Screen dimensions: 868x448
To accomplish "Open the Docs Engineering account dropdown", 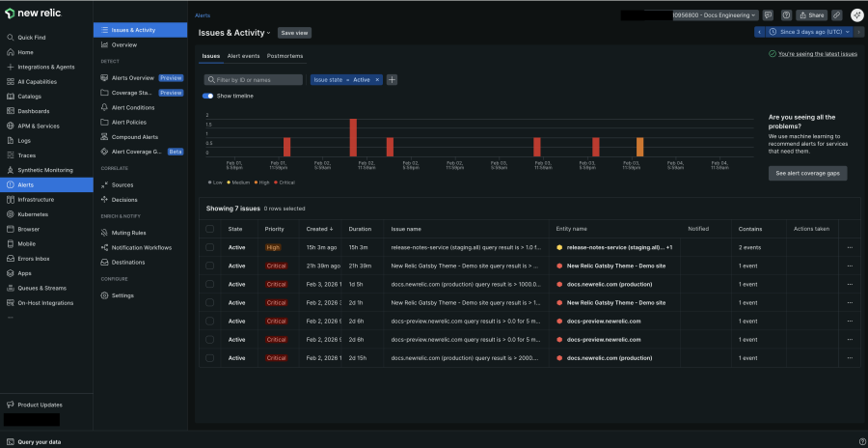I will (x=716, y=15).
